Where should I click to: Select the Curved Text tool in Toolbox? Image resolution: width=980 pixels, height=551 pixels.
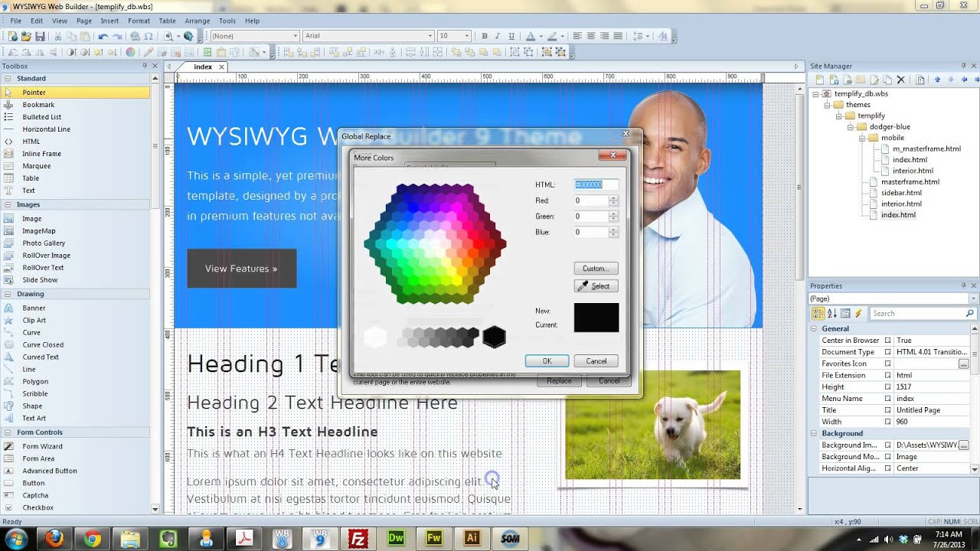[x=41, y=357]
